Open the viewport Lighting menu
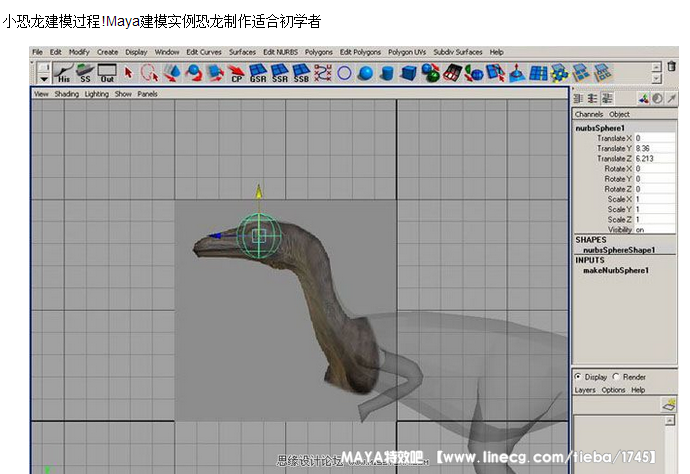The image size is (690, 474). (x=96, y=94)
